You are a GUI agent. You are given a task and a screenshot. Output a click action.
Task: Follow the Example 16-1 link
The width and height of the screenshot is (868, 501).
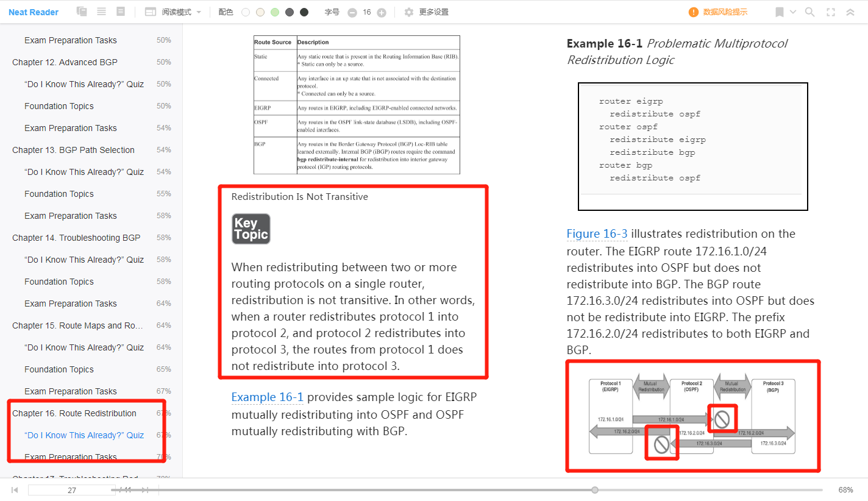[x=267, y=397]
